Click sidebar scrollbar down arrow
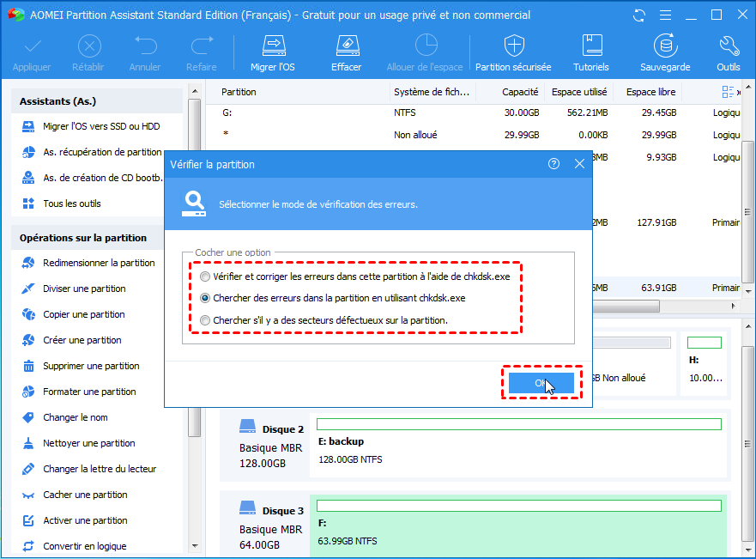 pos(195,546)
